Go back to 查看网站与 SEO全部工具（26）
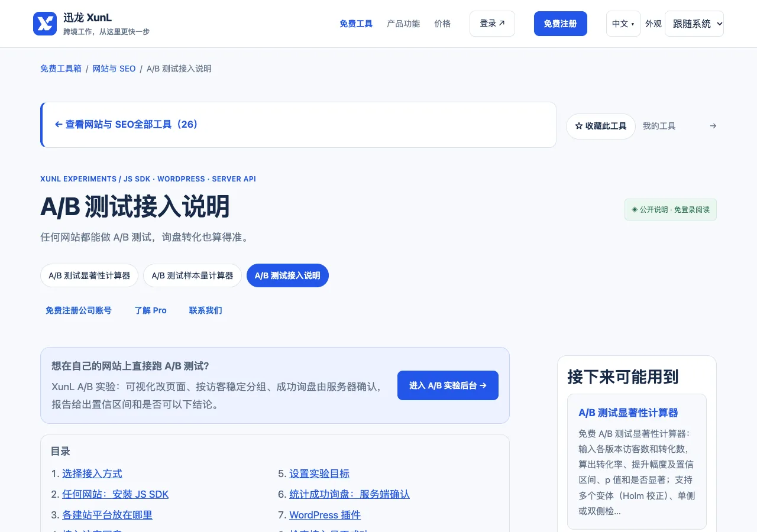 tap(127, 124)
